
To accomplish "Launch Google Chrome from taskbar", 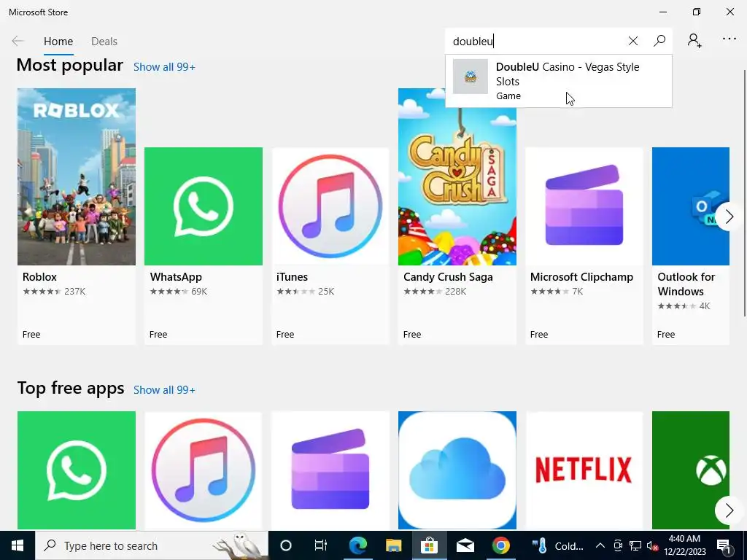I will coord(500,545).
